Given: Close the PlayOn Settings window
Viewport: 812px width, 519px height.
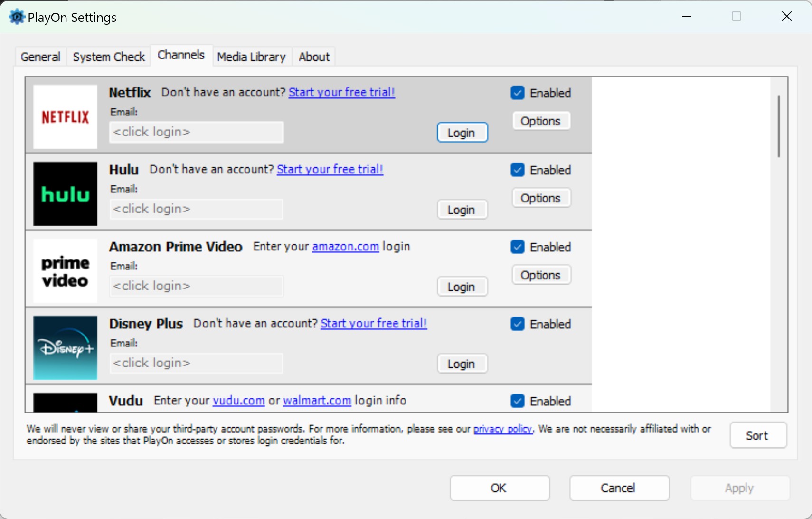Looking at the screenshot, I should tap(787, 16).
